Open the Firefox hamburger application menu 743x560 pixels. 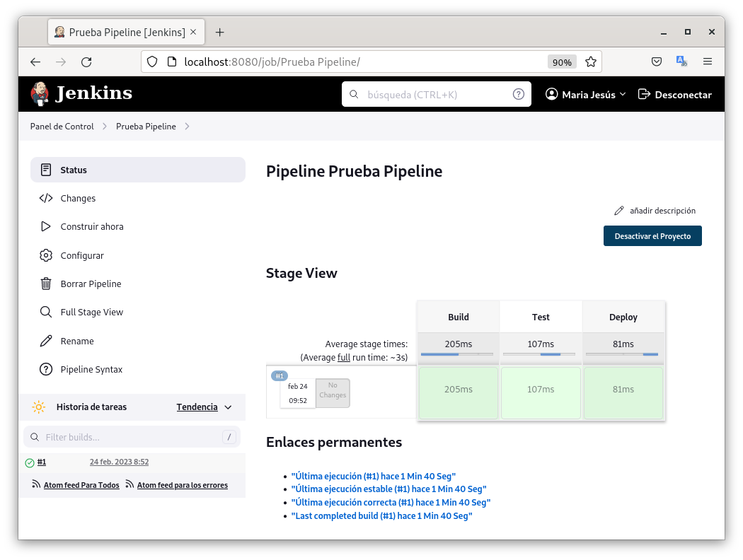pos(707,62)
